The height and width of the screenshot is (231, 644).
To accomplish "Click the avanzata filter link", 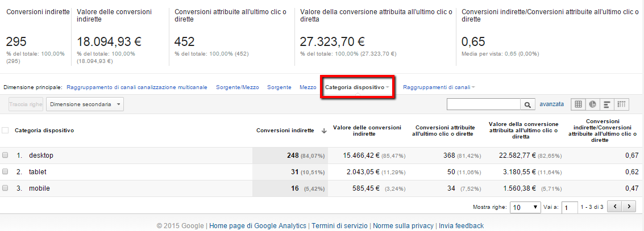I will point(551,104).
